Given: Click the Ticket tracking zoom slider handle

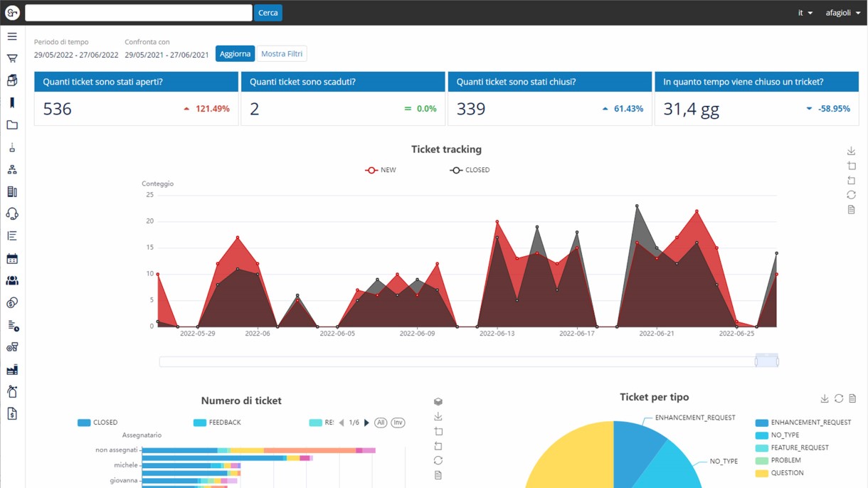Looking at the screenshot, I should (x=766, y=361).
